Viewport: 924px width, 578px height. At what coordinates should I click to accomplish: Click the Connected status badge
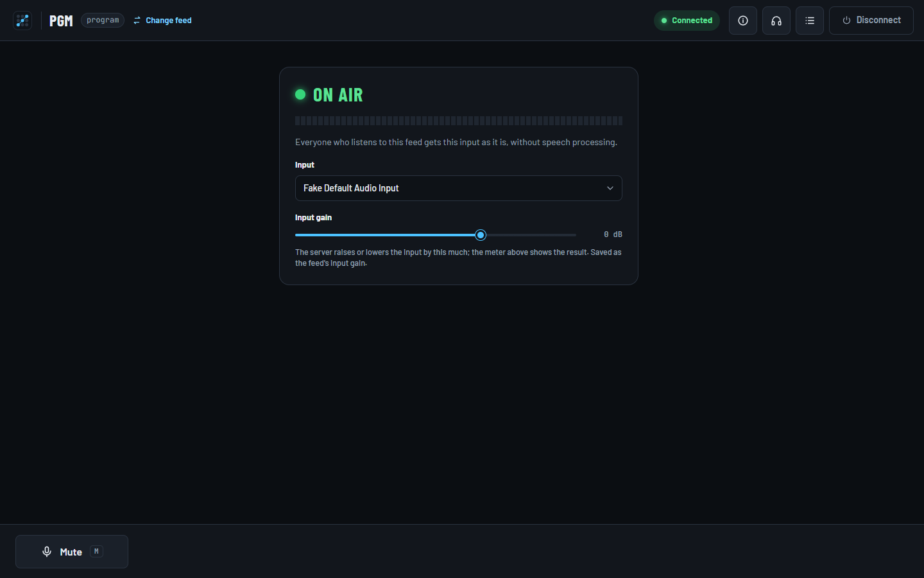click(x=687, y=21)
